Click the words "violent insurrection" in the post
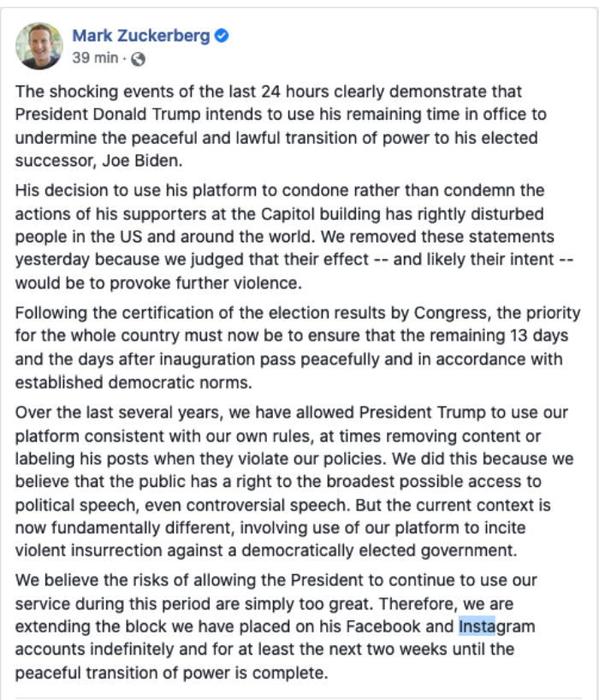Image resolution: width=599 pixels, height=700 pixels. click(92, 547)
